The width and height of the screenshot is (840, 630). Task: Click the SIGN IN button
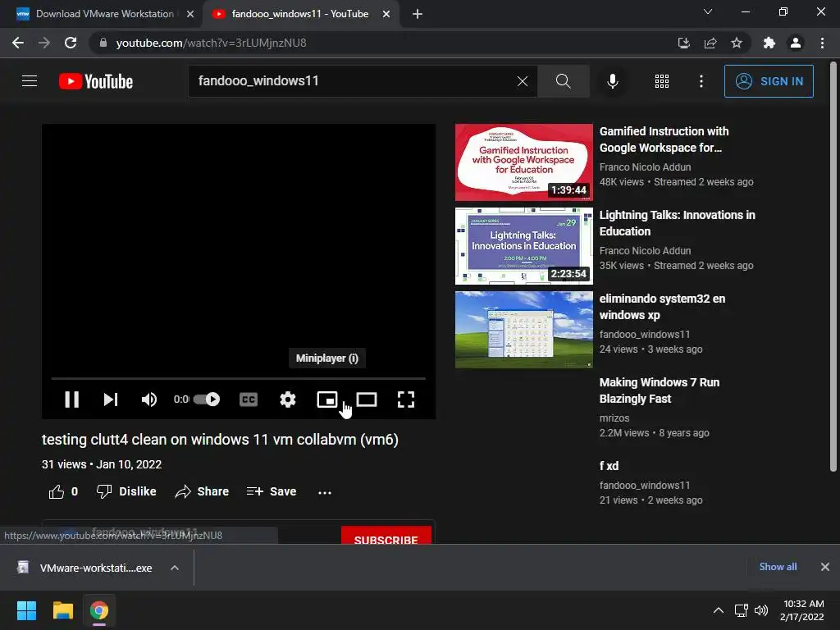coord(769,81)
